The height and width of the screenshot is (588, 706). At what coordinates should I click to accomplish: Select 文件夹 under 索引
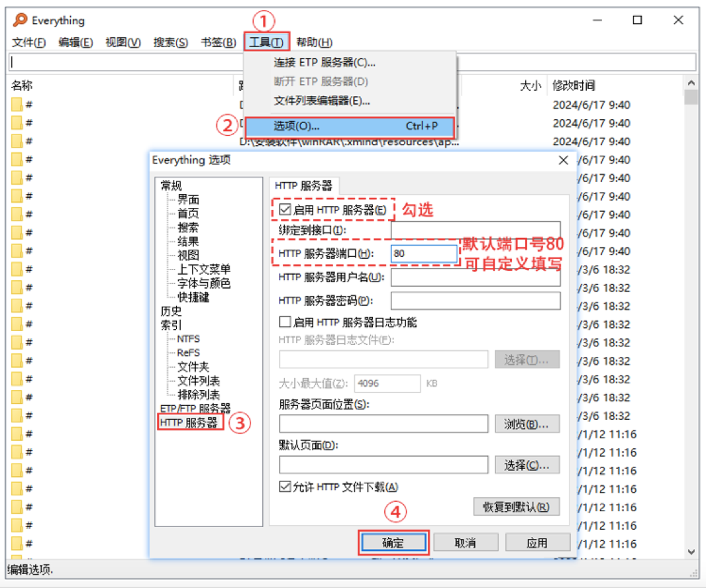click(x=193, y=367)
